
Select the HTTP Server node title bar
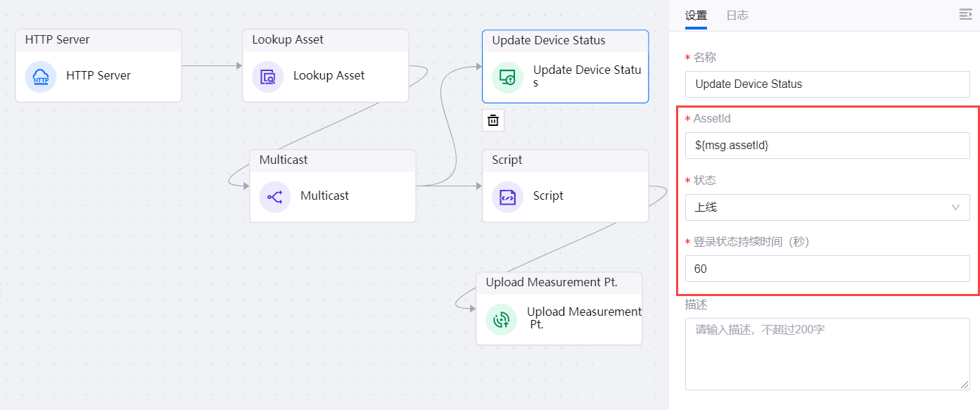click(x=98, y=40)
